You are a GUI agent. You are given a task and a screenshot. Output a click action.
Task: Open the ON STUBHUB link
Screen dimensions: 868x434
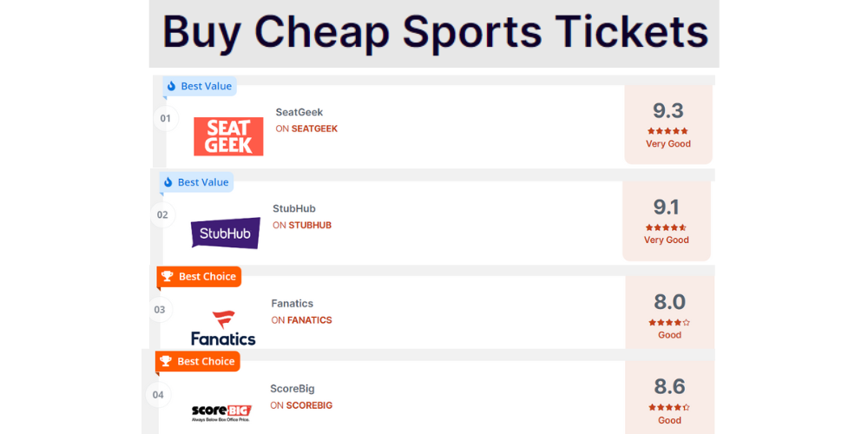(302, 225)
